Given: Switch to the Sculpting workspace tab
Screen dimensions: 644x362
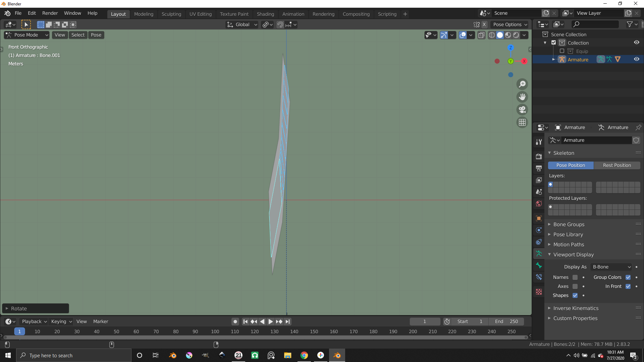Looking at the screenshot, I should point(171,14).
